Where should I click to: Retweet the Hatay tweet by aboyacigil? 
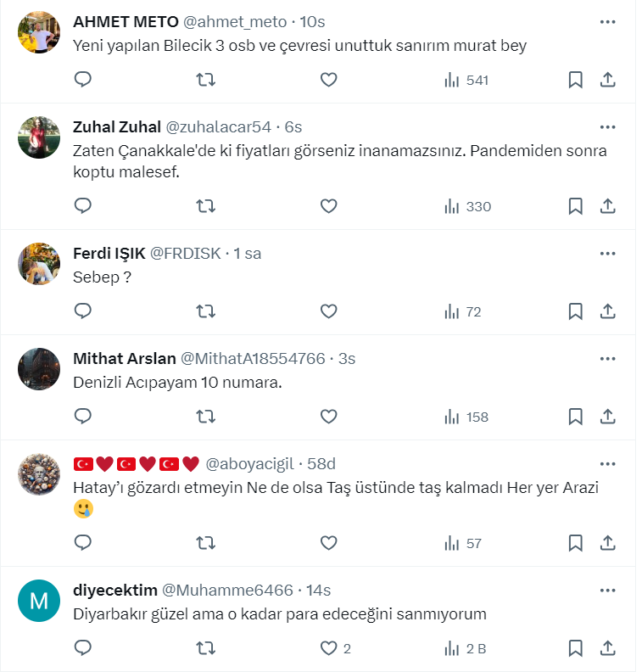(x=205, y=543)
